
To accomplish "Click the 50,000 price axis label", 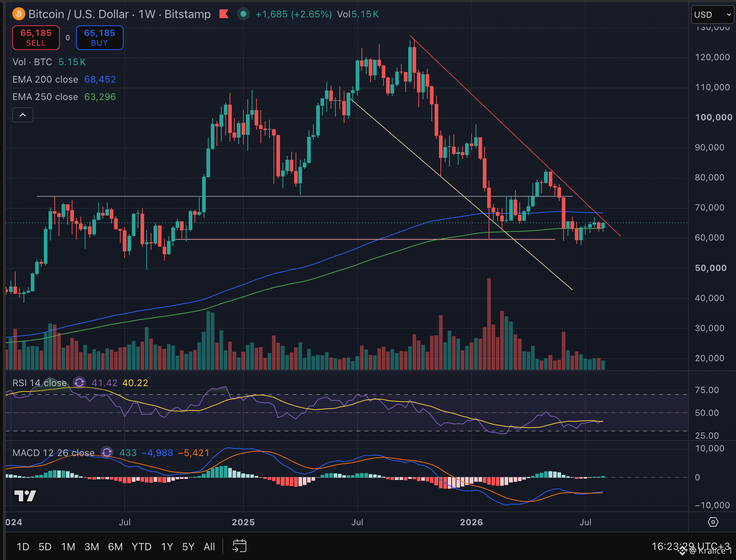I will coord(711,268).
